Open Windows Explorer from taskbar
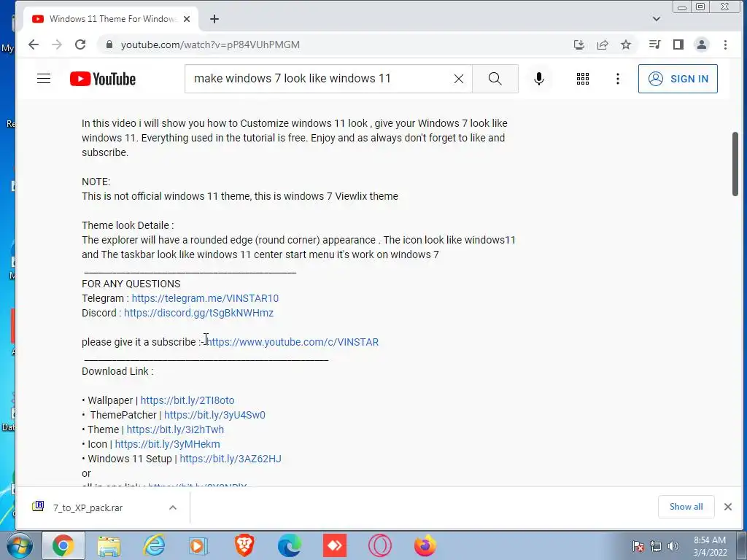 coord(109,545)
